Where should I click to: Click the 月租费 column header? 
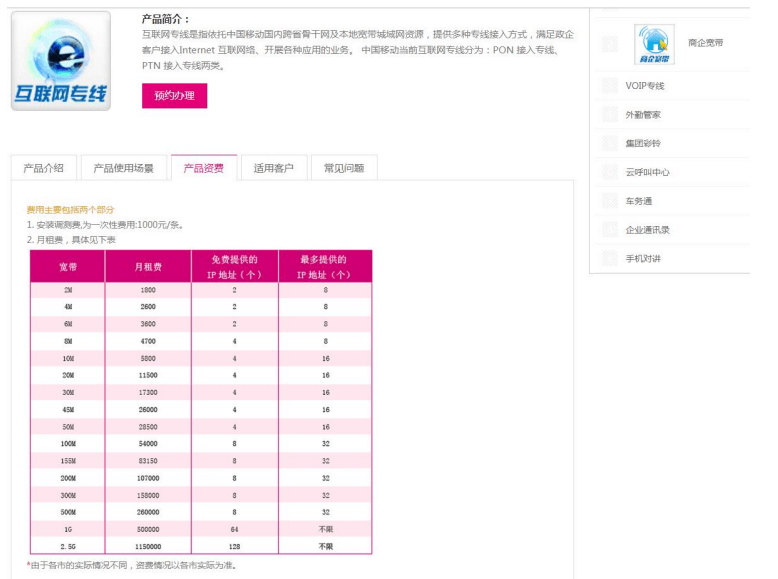(148, 267)
